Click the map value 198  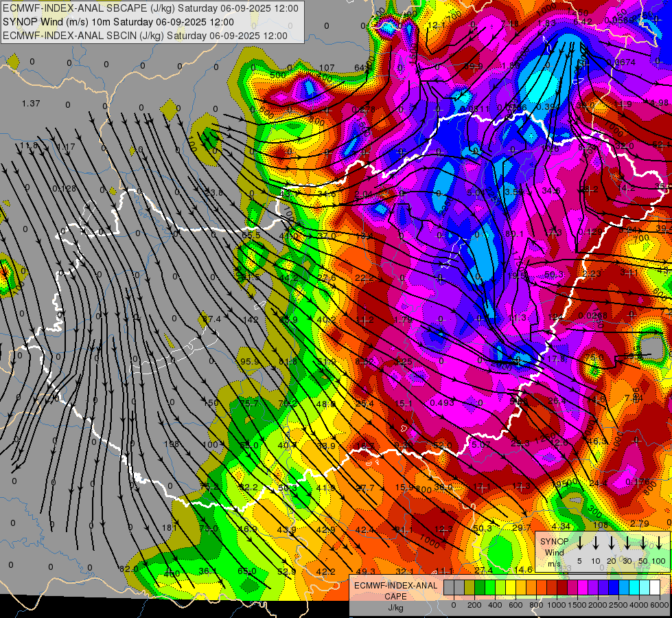(x=172, y=444)
